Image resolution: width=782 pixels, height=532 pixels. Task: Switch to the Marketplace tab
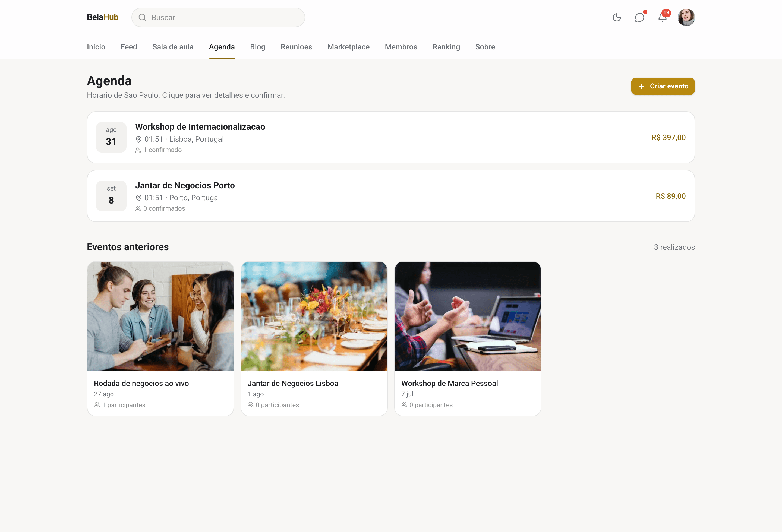[x=348, y=47]
